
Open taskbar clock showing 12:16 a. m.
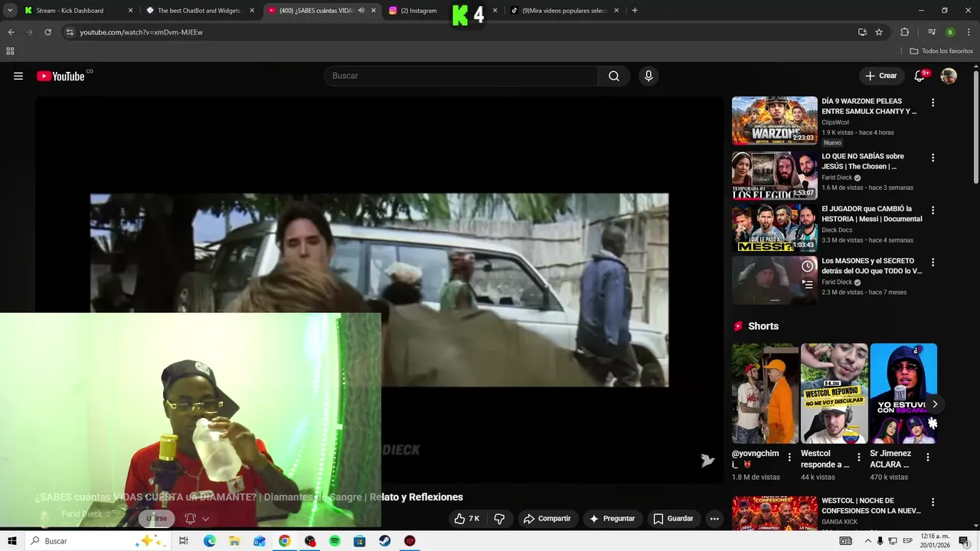tap(936, 541)
